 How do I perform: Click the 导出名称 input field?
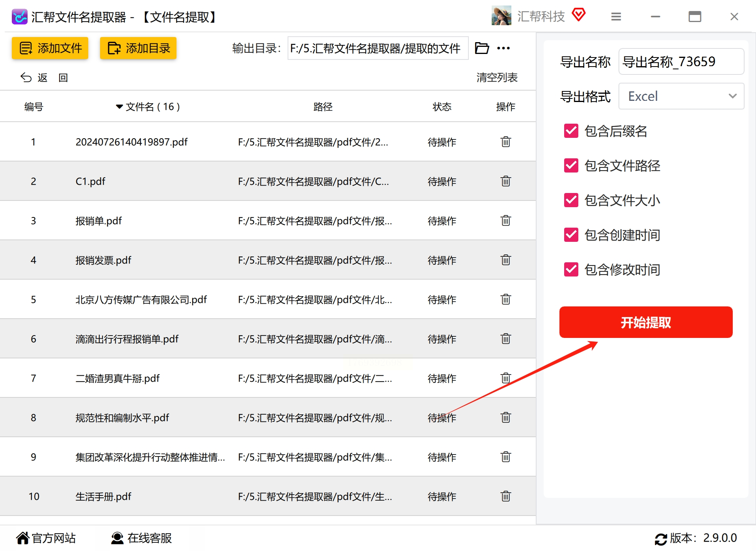pyautogui.click(x=681, y=61)
